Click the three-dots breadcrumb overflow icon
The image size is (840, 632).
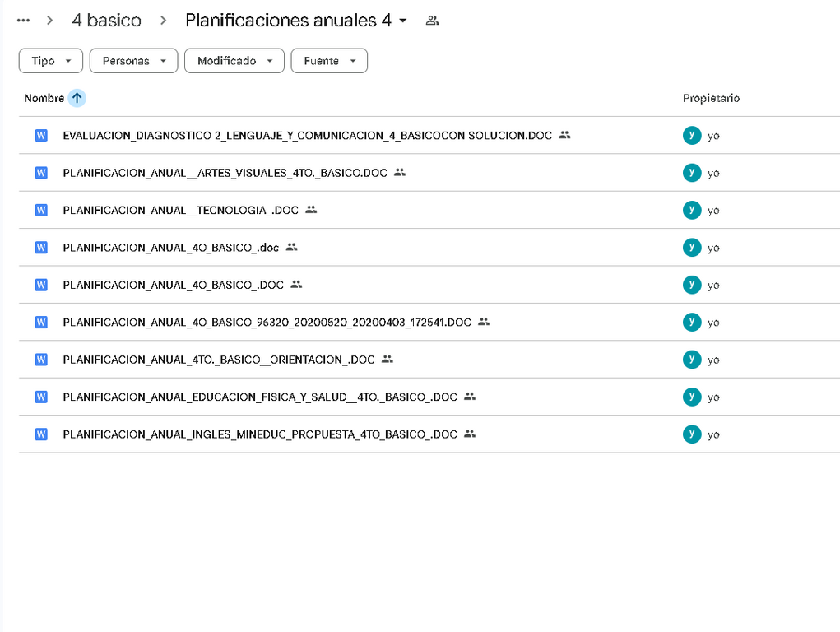pyautogui.click(x=23, y=21)
